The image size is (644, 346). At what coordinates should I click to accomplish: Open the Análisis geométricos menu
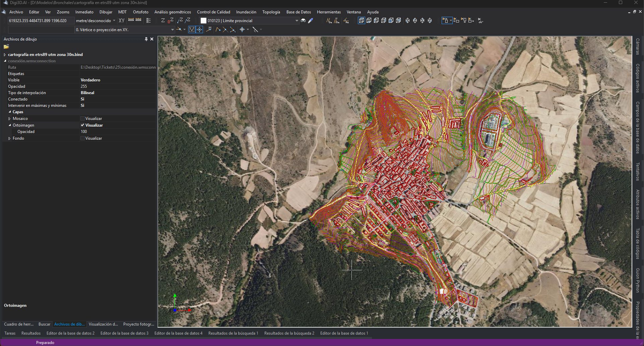coord(173,12)
